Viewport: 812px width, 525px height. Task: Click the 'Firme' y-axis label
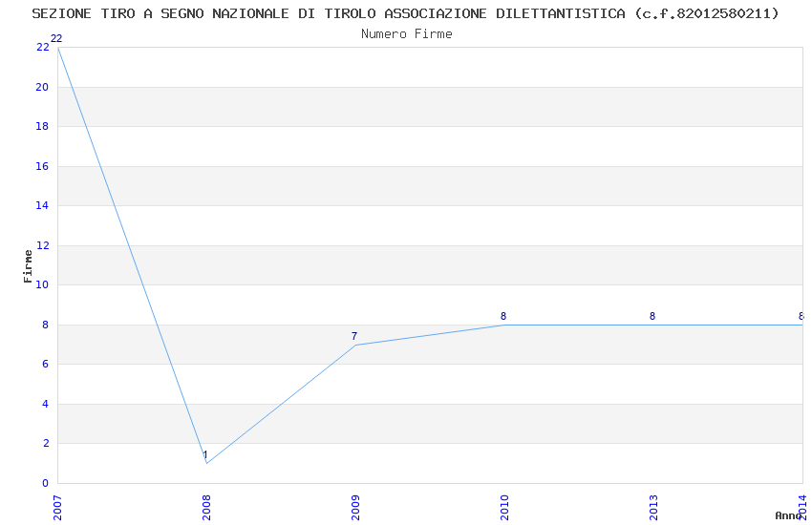click(x=28, y=266)
